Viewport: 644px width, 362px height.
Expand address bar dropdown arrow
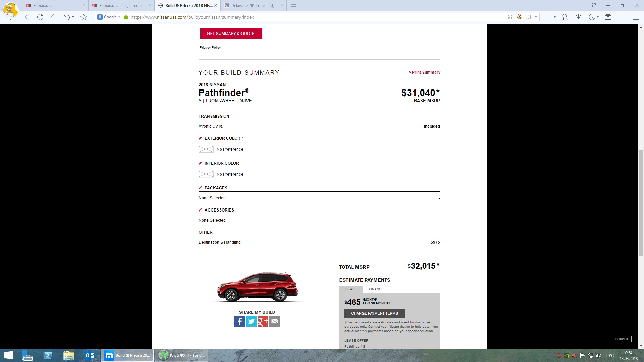536,17
